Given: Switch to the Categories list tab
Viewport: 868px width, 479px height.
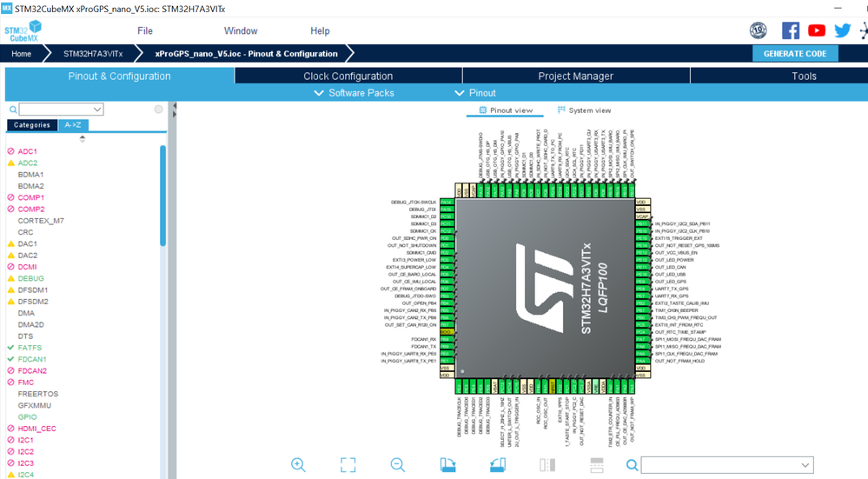Looking at the screenshot, I should coord(32,125).
